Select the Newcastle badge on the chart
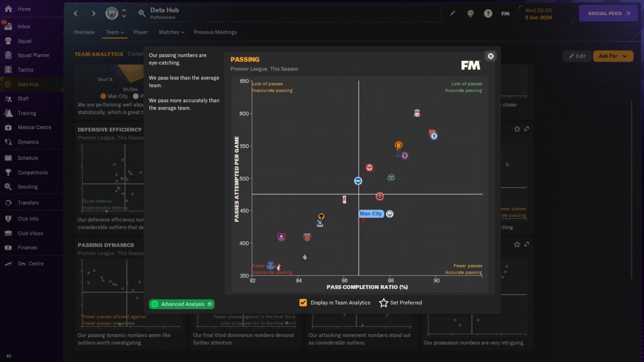Viewport: 644px width, 362px height. (391, 177)
